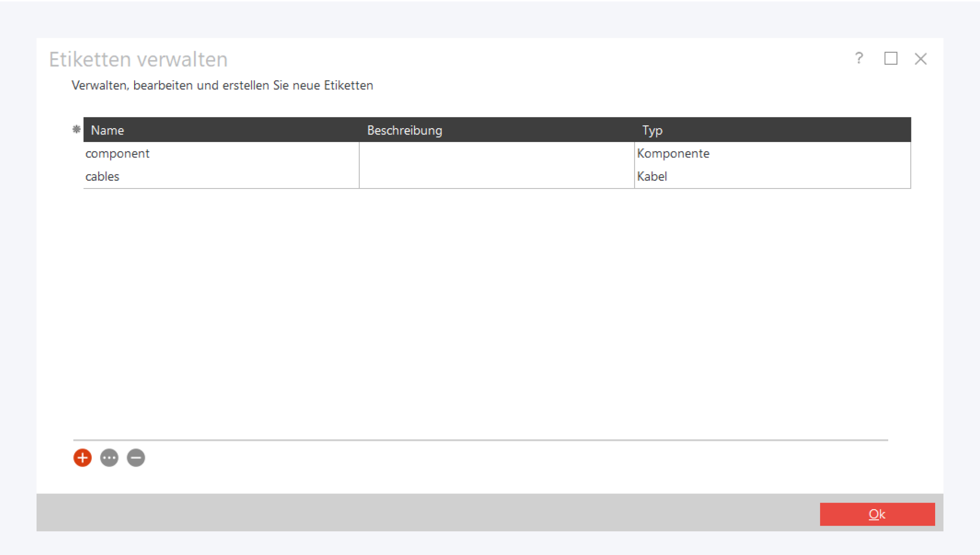Click the edit label ellipsis icon
980x555 pixels.
109,458
